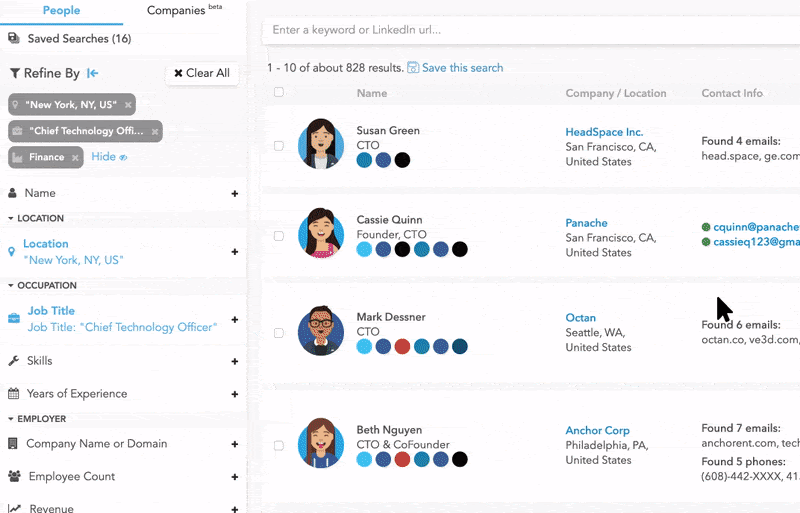Click the green status dot beside the cassieq123 email
800x513 pixels.
pos(706,242)
